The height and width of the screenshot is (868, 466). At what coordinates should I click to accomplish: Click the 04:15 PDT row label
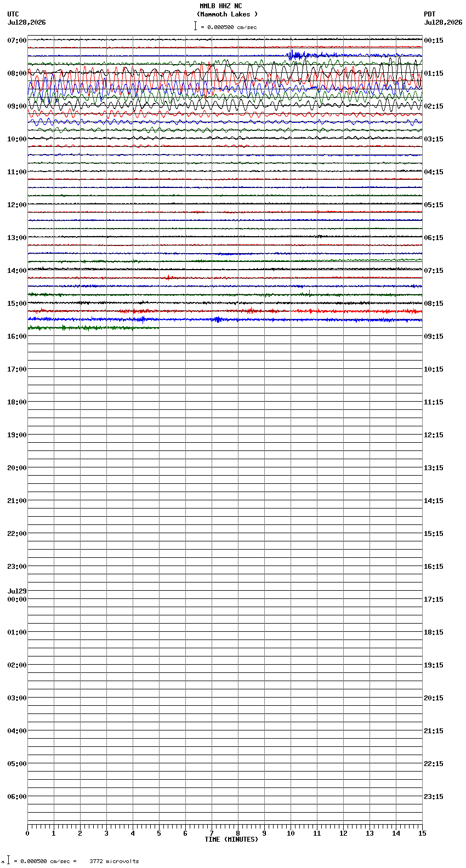click(x=434, y=172)
